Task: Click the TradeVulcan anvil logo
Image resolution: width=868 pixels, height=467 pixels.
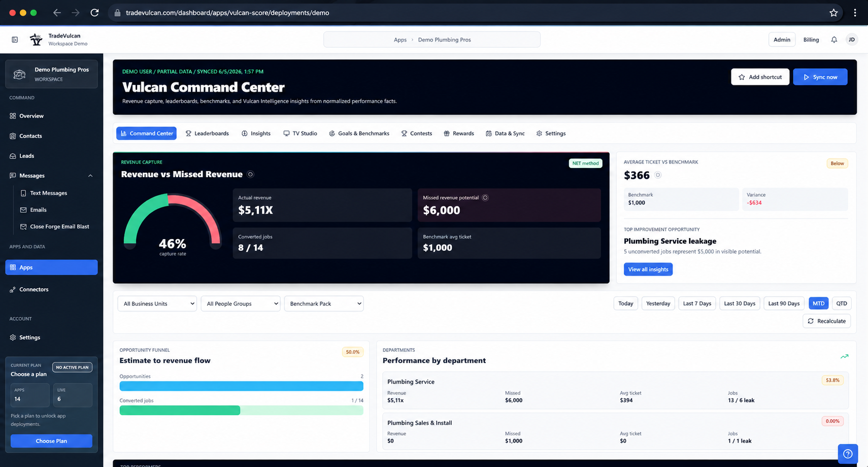Action: click(36, 40)
